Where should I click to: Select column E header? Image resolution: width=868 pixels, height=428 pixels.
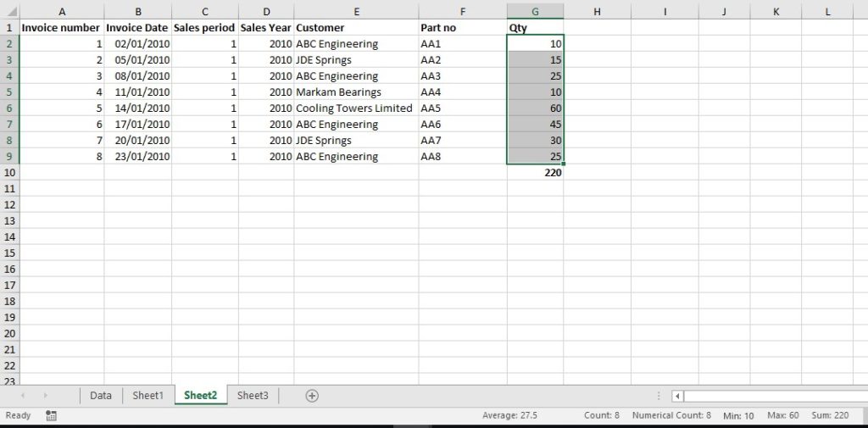(x=357, y=11)
